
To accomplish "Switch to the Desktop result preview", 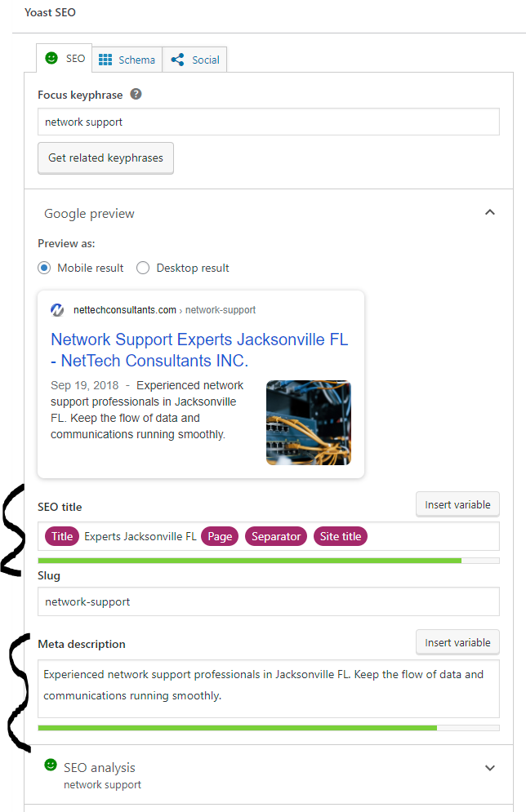I will pyautogui.click(x=143, y=268).
